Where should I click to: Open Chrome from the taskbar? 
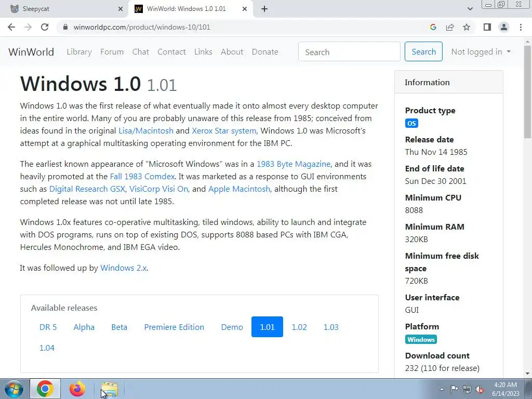pyautogui.click(x=45, y=389)
